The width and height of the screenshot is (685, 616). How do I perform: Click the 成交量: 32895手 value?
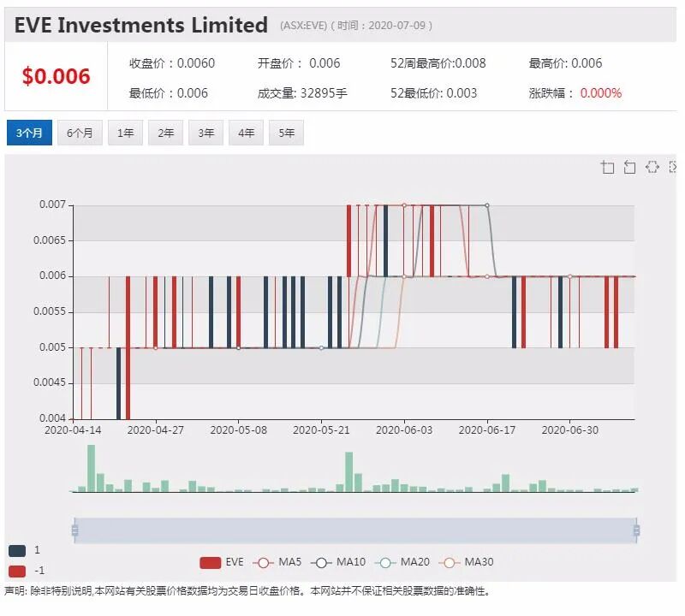(302, 93)
